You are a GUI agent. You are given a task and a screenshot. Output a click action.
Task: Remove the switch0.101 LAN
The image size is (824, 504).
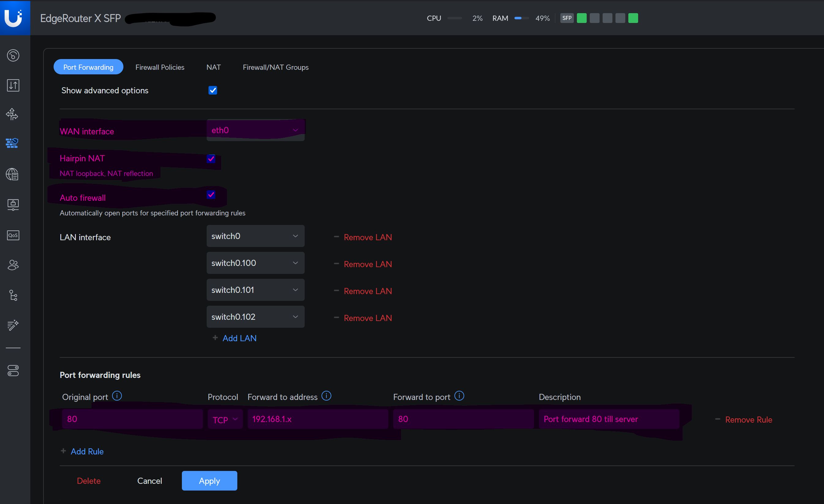[363, 291]
